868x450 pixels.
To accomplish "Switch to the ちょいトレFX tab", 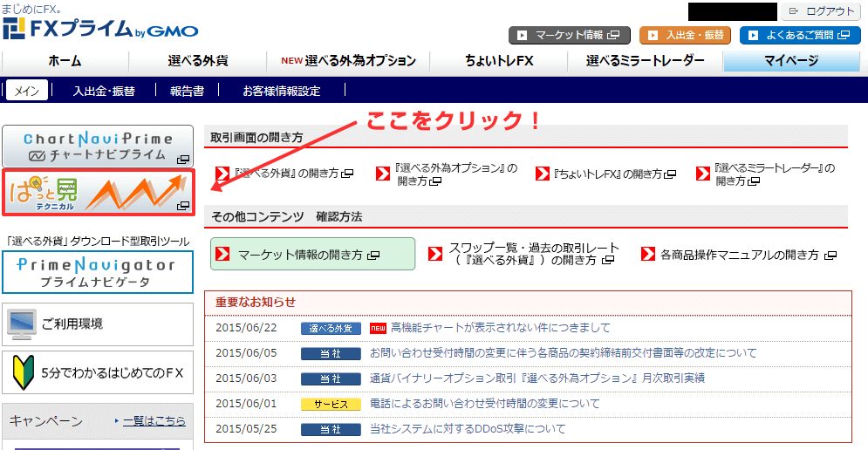I will (499, 61).
